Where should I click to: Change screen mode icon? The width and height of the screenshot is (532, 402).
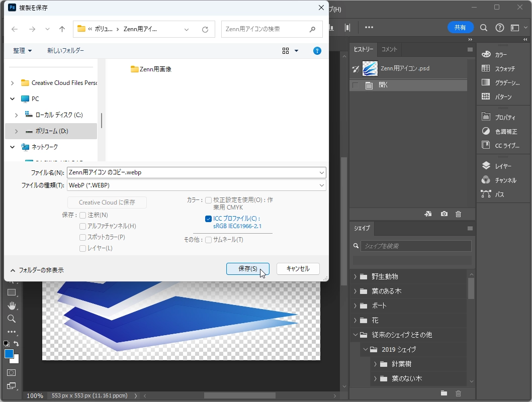click(x=12, y=386)
